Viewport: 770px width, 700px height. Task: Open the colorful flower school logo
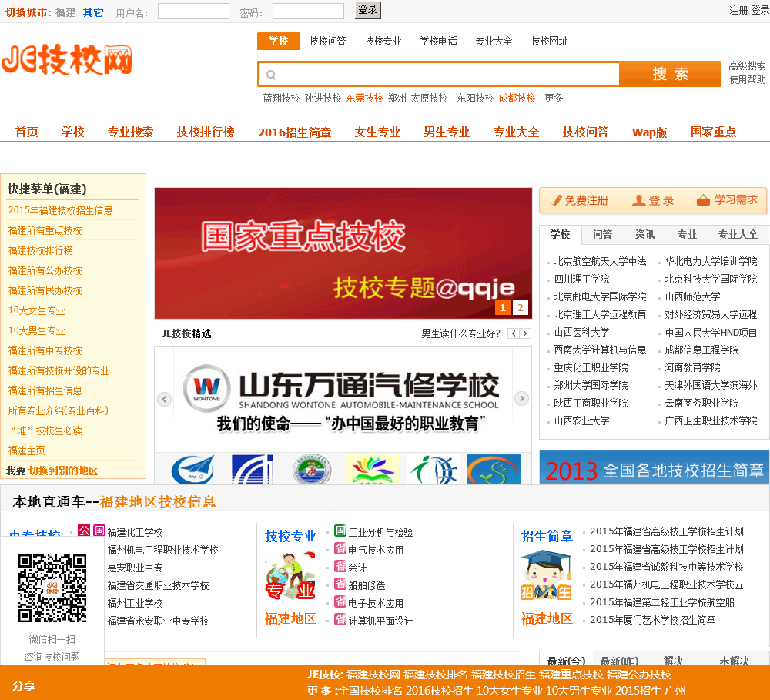[373, 470]
